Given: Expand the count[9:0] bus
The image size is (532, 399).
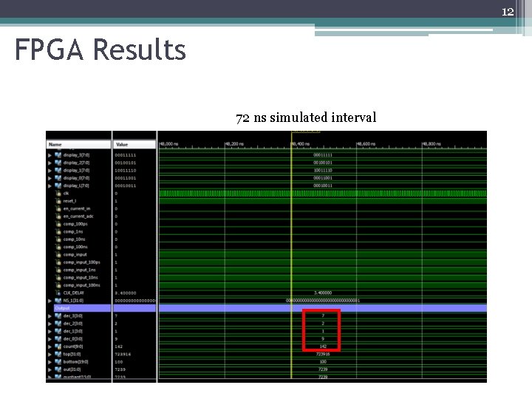Looking at the screenshot, I should tap(50, 347).
